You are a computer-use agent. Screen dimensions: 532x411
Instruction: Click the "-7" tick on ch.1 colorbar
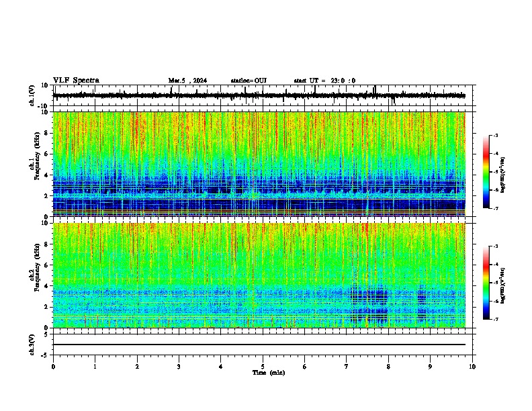coord(495,208)
